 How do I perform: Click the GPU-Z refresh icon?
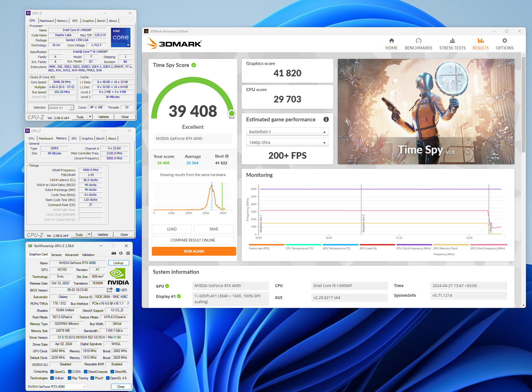pos(121,253)
